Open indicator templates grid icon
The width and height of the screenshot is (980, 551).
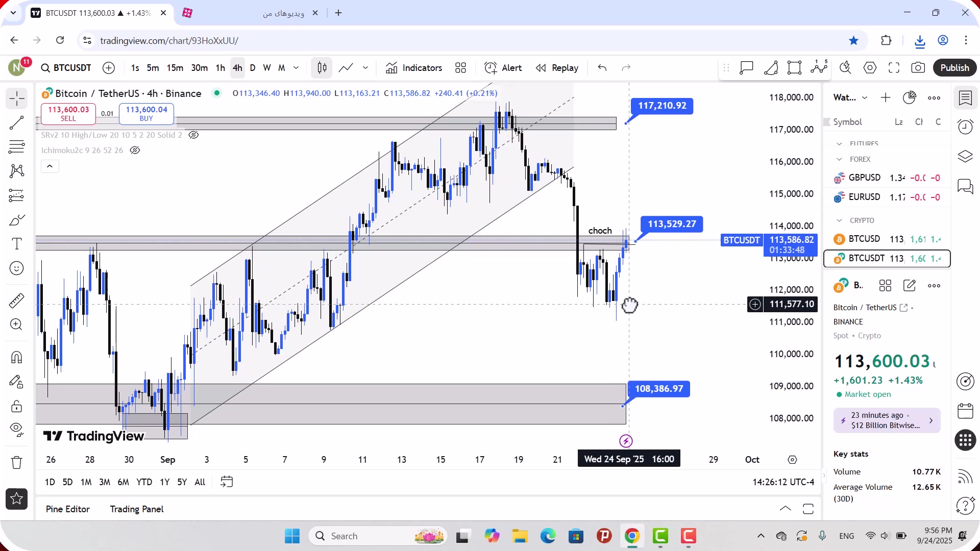460,68
